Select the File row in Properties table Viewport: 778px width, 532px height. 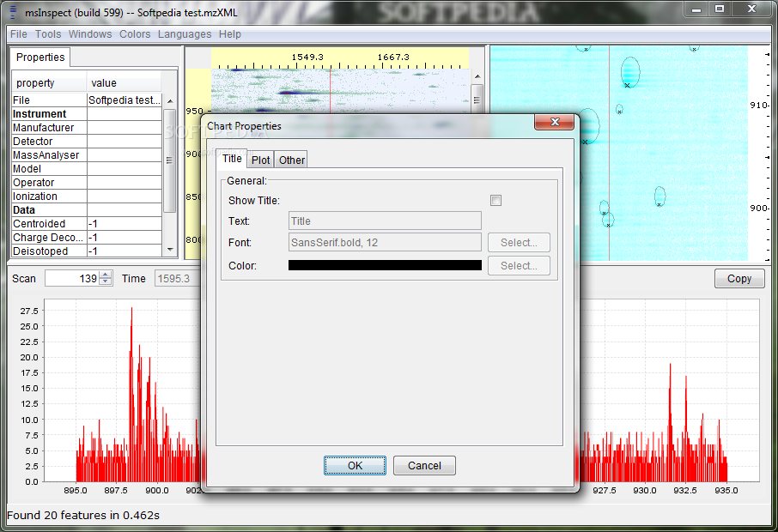[x=87, y=100]
